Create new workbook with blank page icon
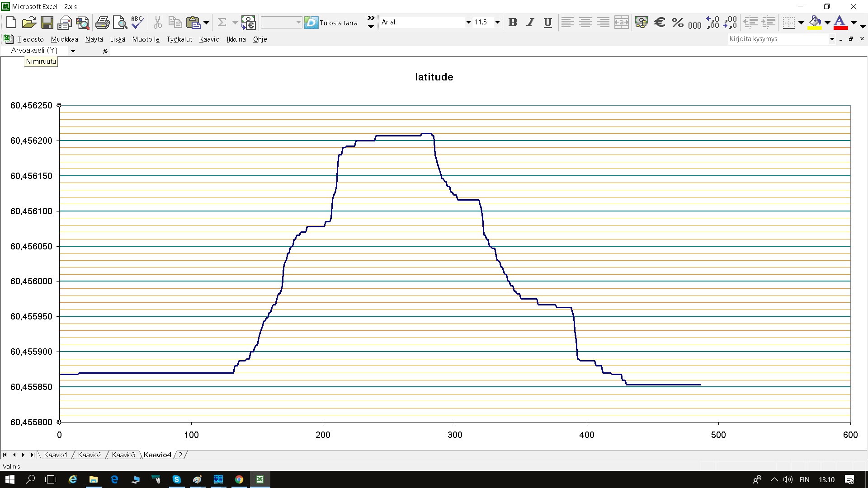The height and width of the screenshot is (488, 868). [11, 22]
